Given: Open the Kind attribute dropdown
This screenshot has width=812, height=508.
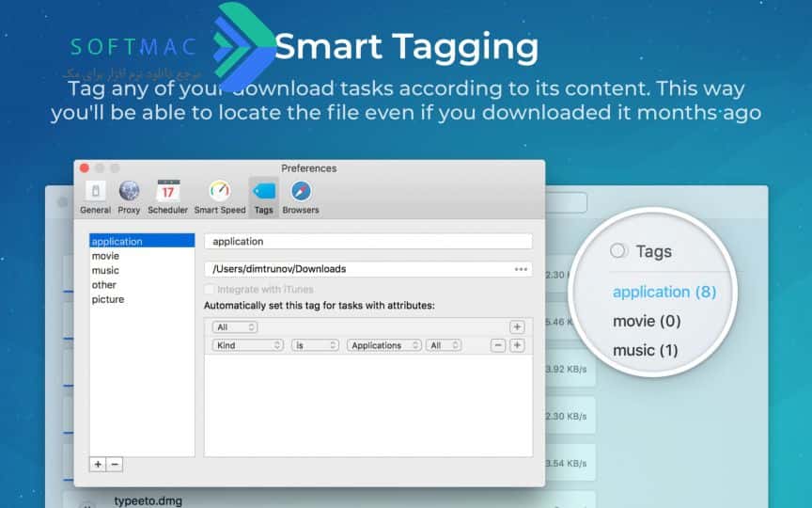Looking at the screenshot, I should pyautogui.click(x=247, y=345).
